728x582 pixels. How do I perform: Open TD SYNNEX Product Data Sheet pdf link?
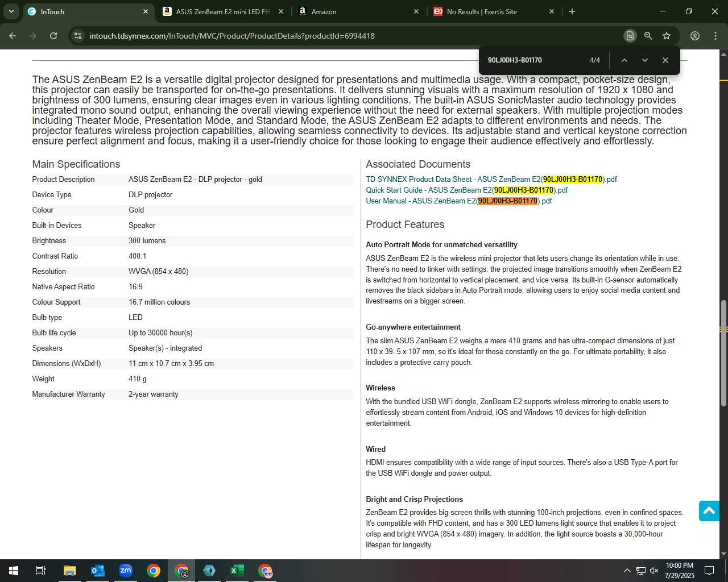point(491,179)
